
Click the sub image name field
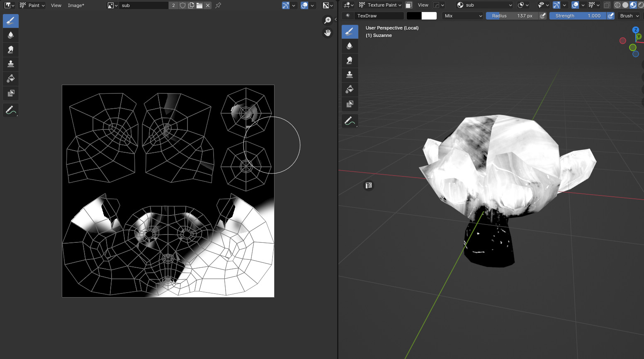point(144,5)
